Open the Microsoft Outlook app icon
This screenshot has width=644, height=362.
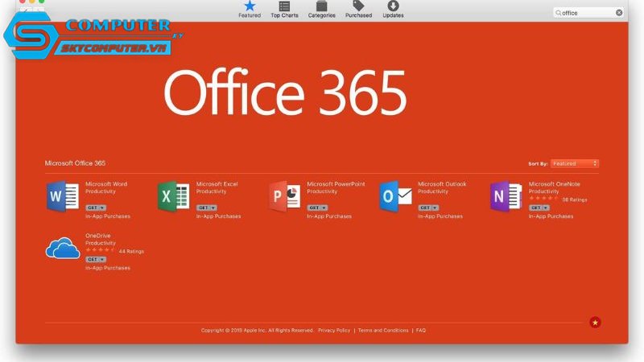(x=395, y=196)
